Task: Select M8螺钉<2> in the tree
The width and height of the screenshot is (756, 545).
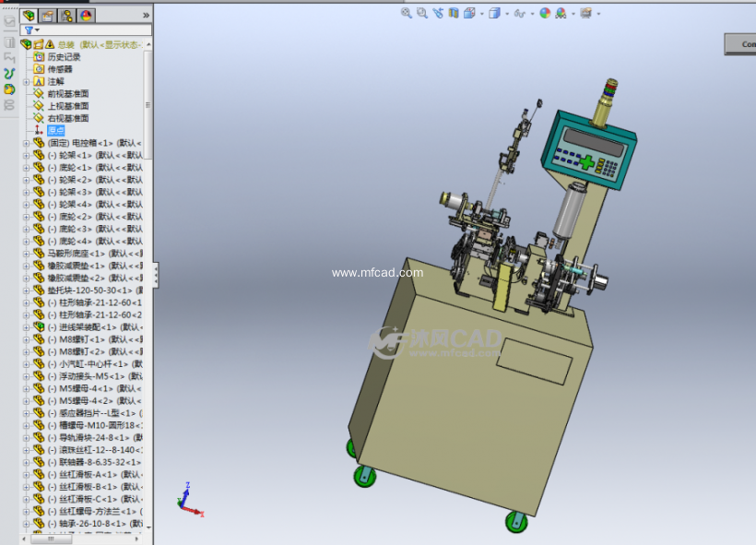Action: coord(95,351)
